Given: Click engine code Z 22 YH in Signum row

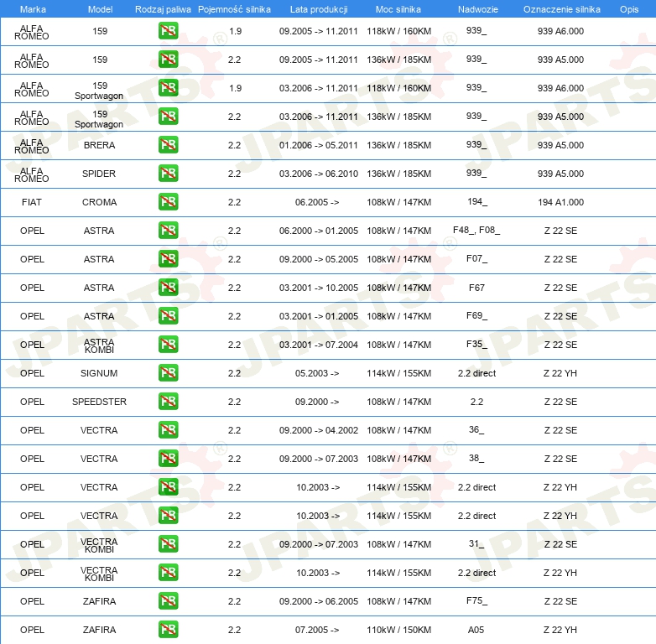Looking at the screenshot, I should [560, 373].
